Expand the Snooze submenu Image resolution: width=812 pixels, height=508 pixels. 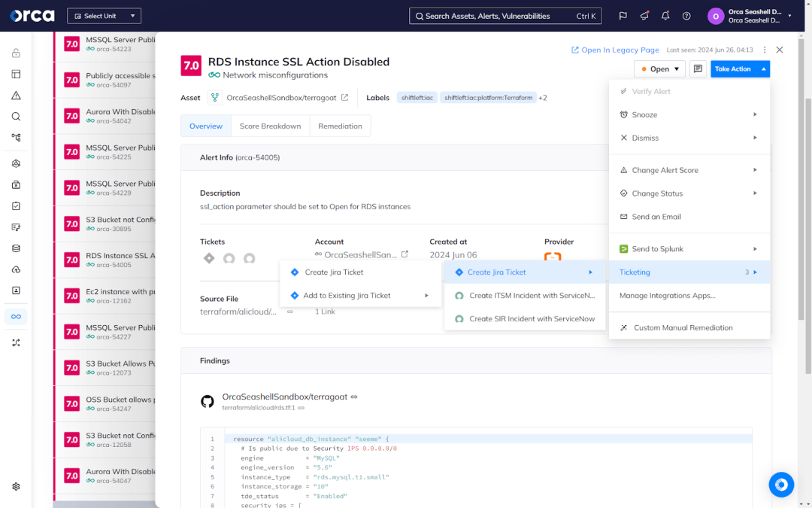(x=755, y=114)
